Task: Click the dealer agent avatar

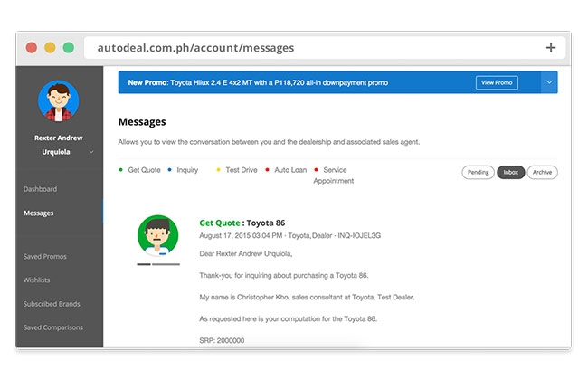Action: click(x=158, y=235)
